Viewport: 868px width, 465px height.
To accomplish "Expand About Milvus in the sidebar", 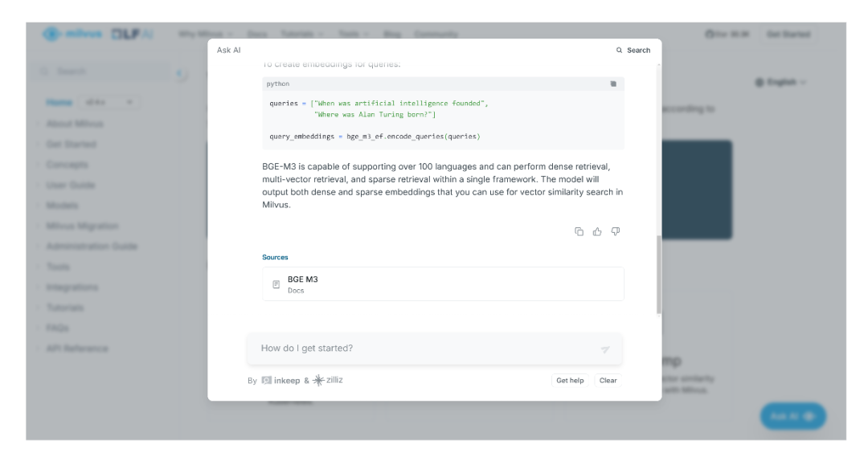I will coord(75,124).
